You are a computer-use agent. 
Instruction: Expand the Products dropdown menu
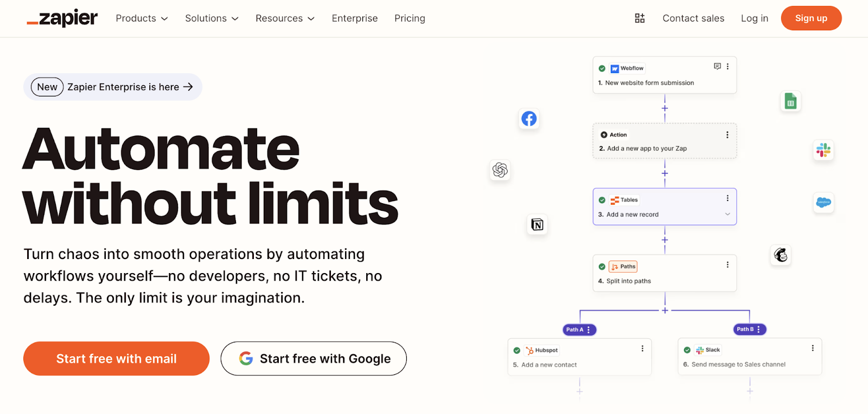142,18
